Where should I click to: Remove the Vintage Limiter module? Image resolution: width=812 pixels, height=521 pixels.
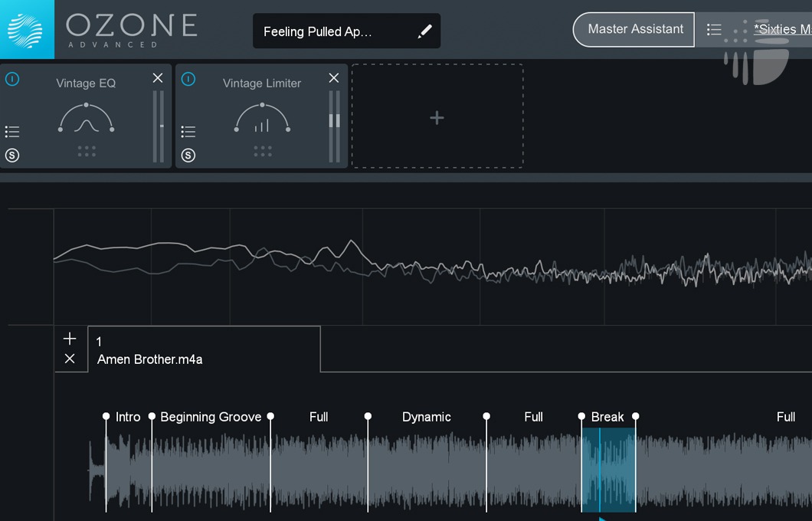334,78
